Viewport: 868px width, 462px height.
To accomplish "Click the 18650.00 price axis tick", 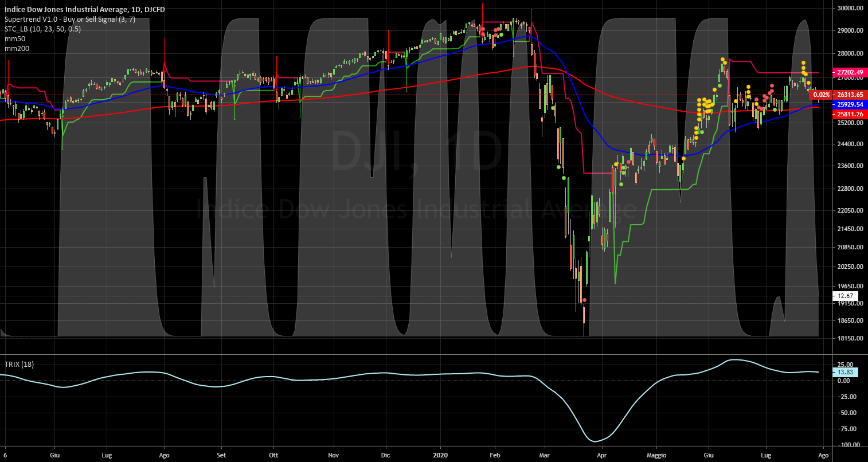I will pos(850,320).
